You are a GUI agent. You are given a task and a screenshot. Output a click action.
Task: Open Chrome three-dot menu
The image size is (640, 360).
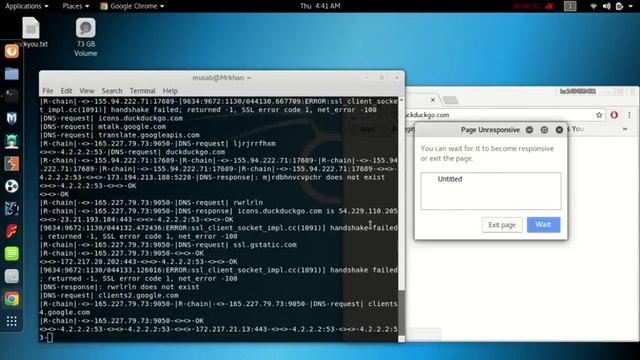[629, 115]
